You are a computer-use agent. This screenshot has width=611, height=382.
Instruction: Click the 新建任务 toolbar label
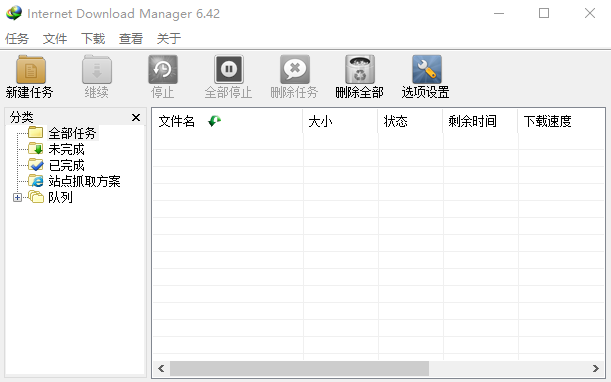coord(30,93)
